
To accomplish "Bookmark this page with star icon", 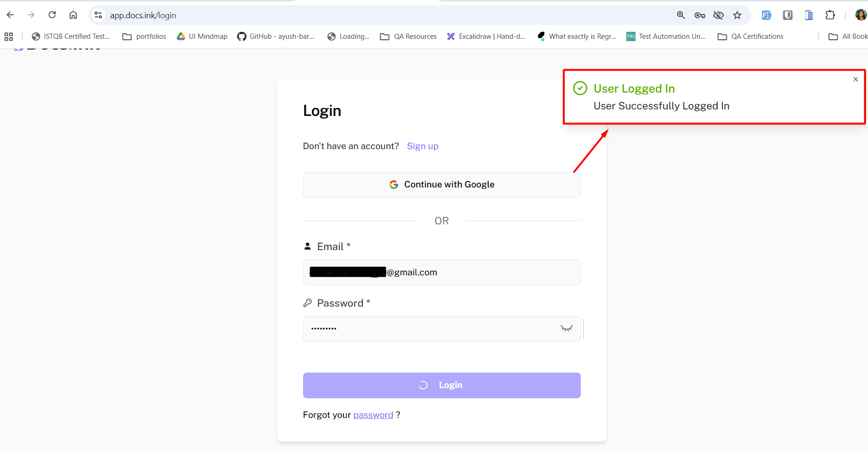I will 738,15.
